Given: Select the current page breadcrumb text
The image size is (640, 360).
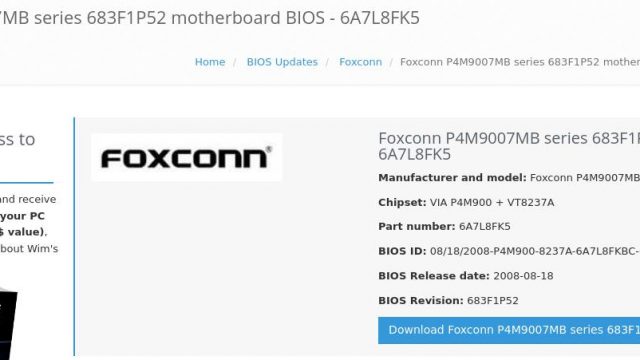Looking at the screenshot, I should tap(520, 62).
